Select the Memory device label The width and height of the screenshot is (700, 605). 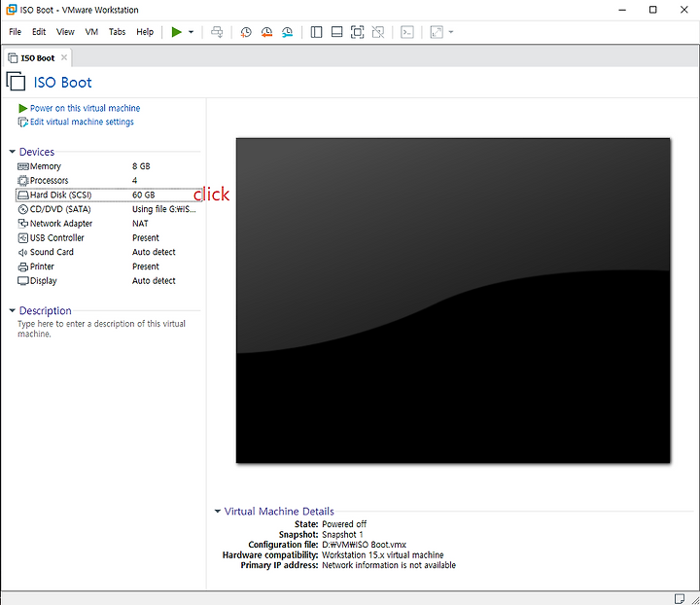pos(45,166)
